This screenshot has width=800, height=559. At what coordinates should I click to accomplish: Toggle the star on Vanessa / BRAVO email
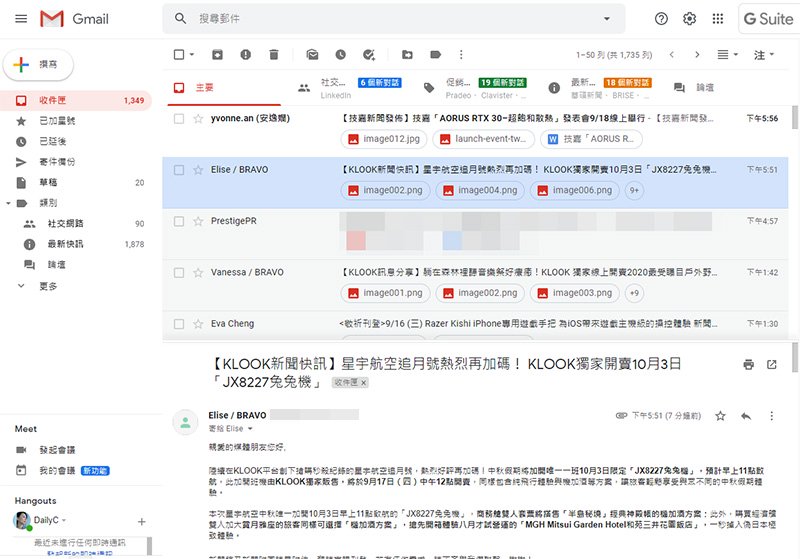197,272
